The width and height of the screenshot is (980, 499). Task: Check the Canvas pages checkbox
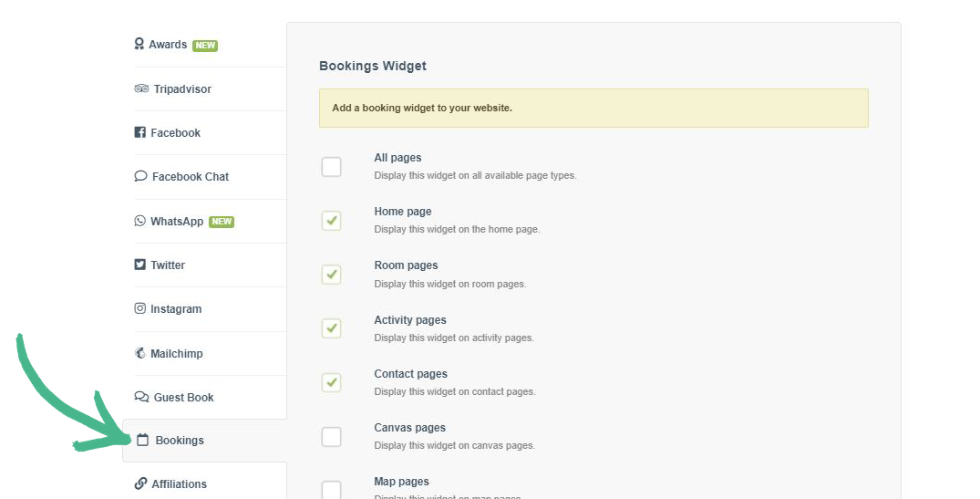[x=331, y=437]
